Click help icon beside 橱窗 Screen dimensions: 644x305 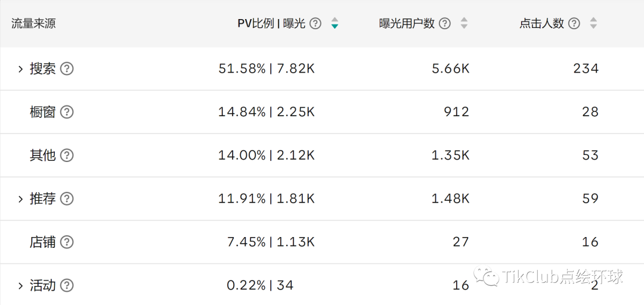point(67,112)
